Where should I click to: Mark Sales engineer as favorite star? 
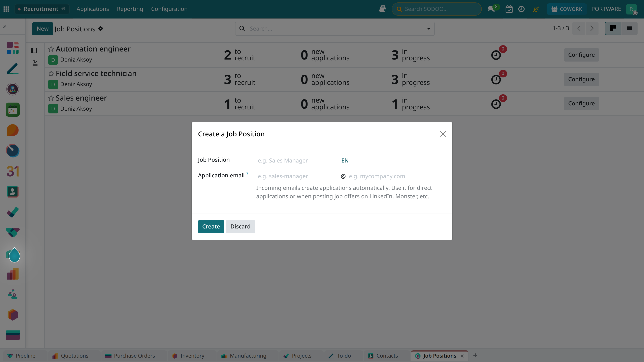pyautogui.click(x=51, y=98)
